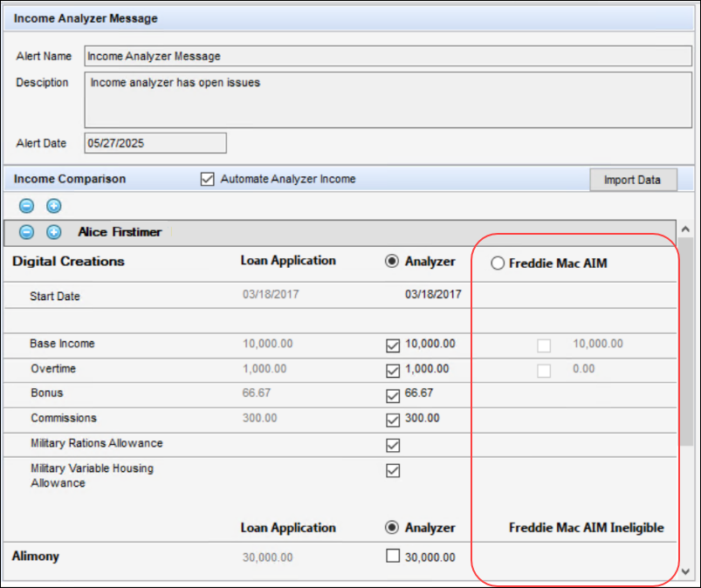Viewport: 701px width, 588px height.
Task: Uncheck the Base Income analyzer checkbox
Action: coord(393,345)
